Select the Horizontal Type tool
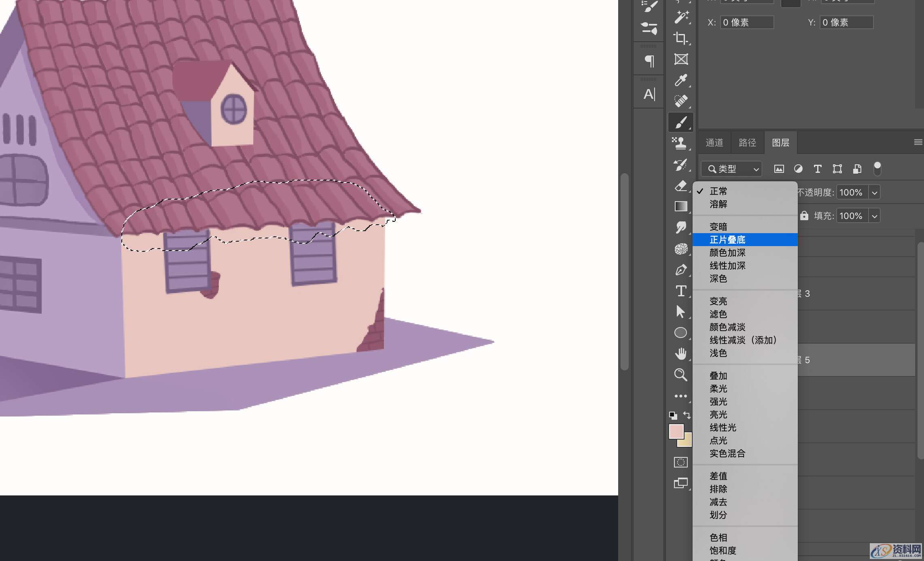Screen dimensions: 924x561 pos(681,291)
